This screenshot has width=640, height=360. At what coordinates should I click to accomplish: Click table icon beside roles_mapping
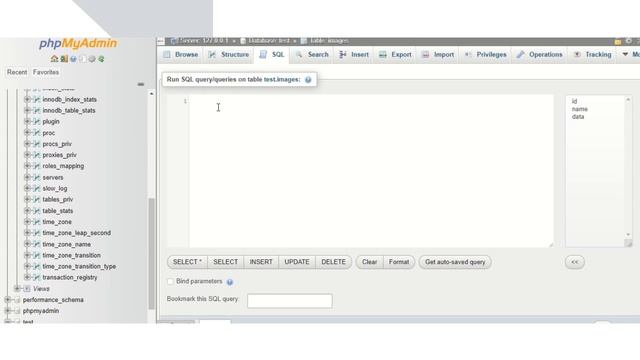pos(37,166)
